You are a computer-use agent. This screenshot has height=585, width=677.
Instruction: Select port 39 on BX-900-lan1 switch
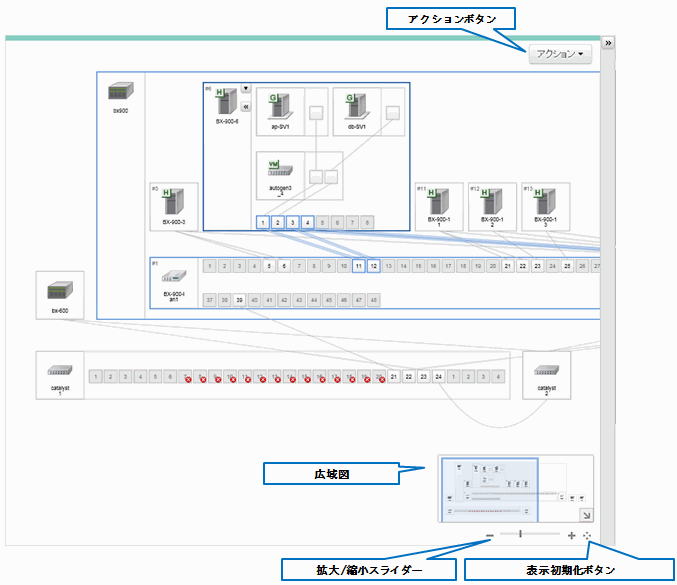click(239, 300)
